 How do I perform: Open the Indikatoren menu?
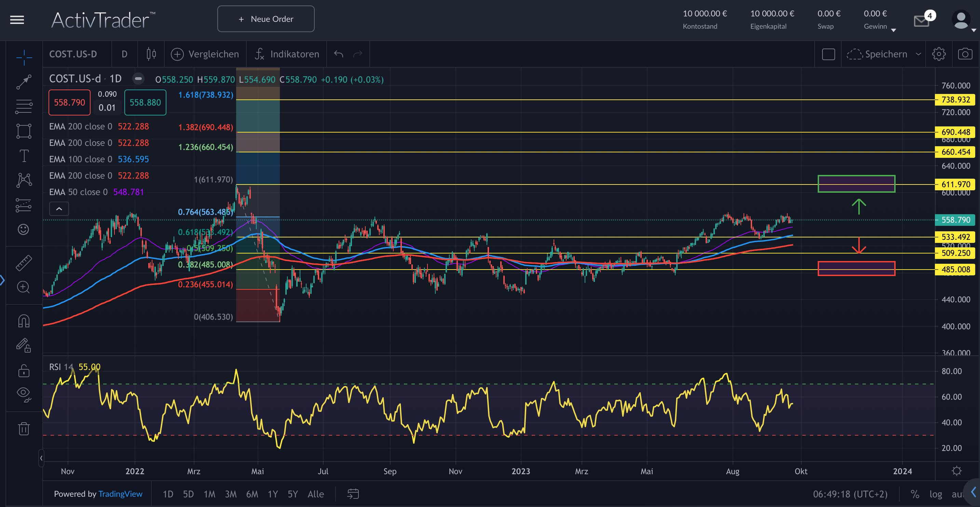(x=287, y=54)
